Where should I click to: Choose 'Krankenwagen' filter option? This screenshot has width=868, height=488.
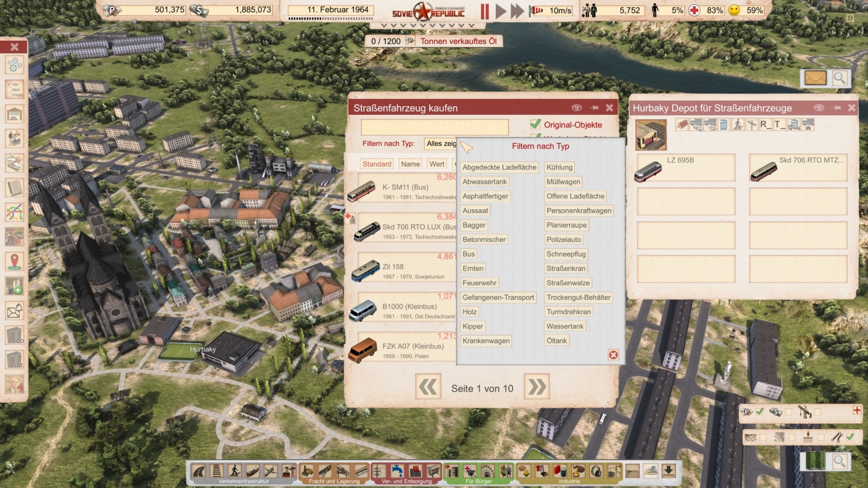(x=486, y=341)
